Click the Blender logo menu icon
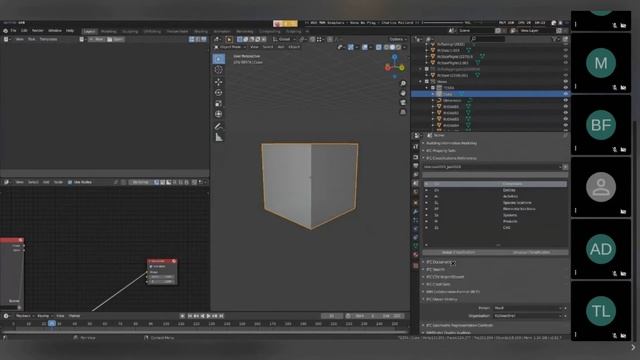Viewport: 640px width, 360px height. (x=5, y=31)
